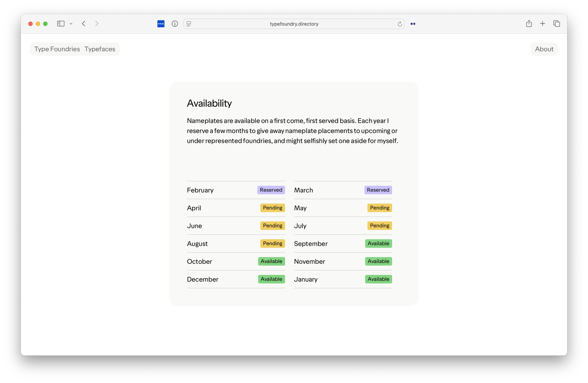This screenshot has height=383, width=588.
Task: Click the Reserved badge for February
Action: coord(271,190)
